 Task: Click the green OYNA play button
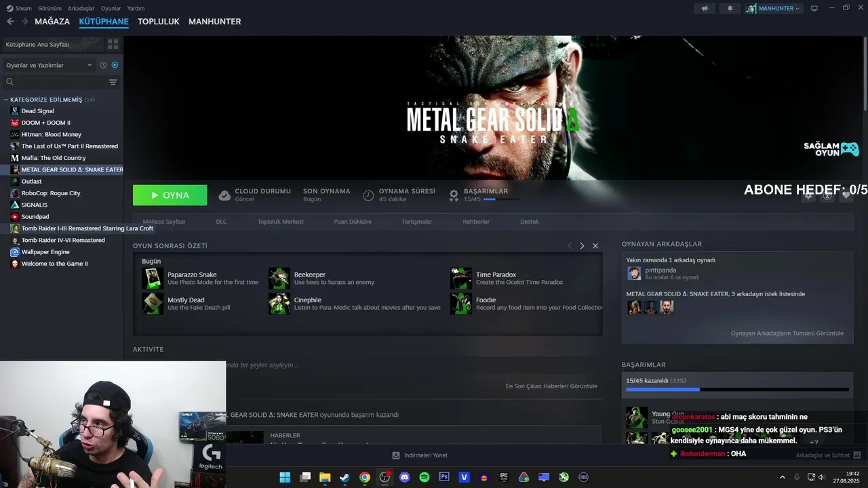point(170,195)
